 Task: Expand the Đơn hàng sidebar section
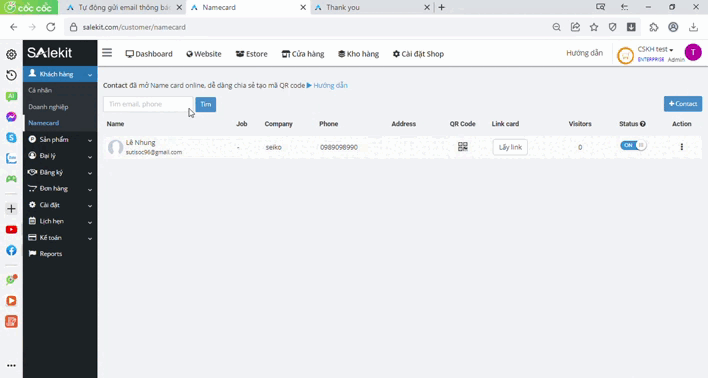(x=60, y=188)
